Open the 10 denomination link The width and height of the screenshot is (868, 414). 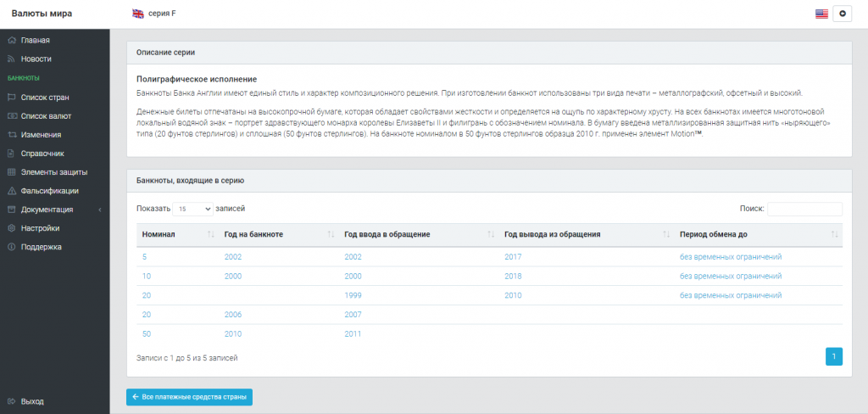click(147, 276)
